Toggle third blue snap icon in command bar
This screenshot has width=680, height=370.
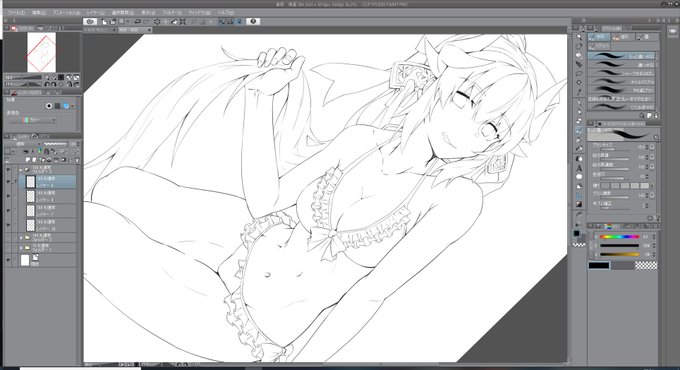tap(239, 21)
